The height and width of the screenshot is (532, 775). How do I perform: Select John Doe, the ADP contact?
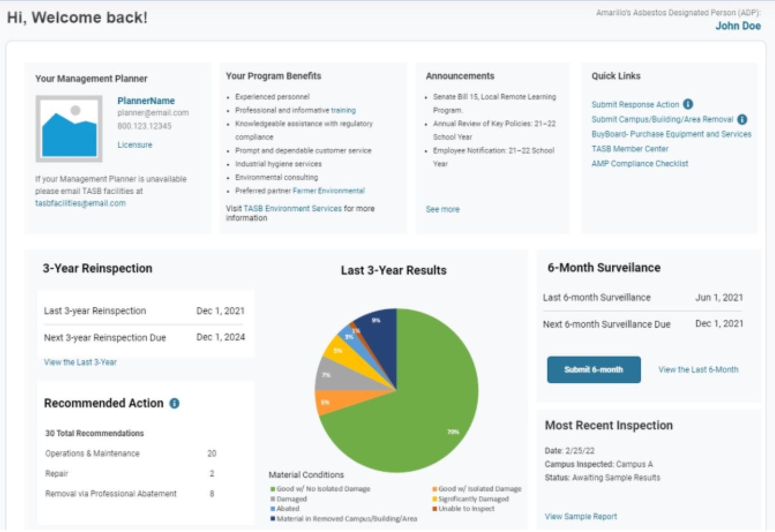[x=738, y=26]
